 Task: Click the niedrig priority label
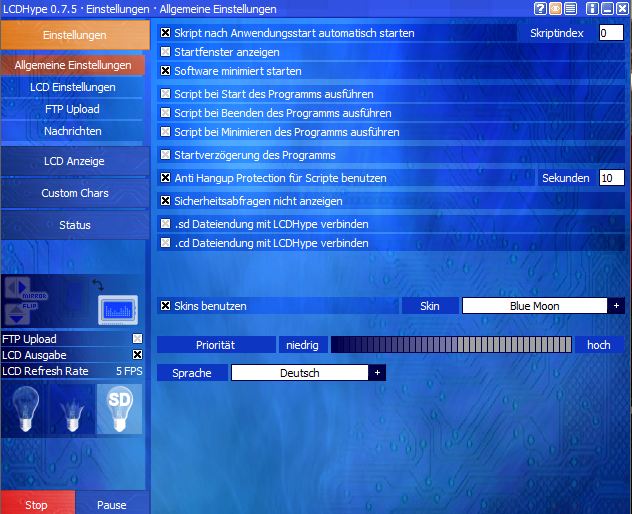[302, 345]
